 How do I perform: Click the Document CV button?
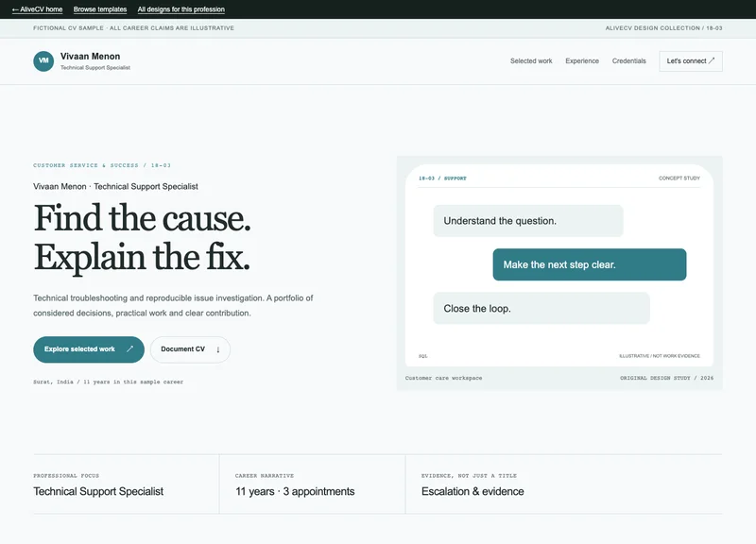click(190, 349)
